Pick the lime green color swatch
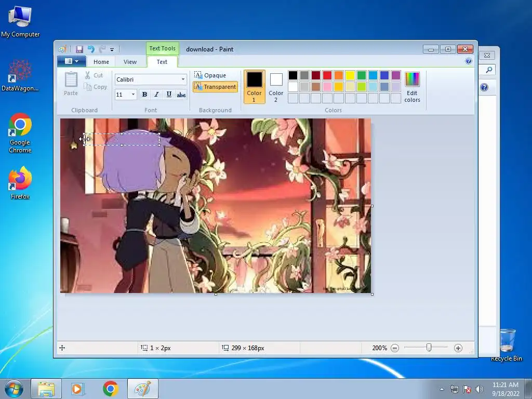 tap(362, 87)
